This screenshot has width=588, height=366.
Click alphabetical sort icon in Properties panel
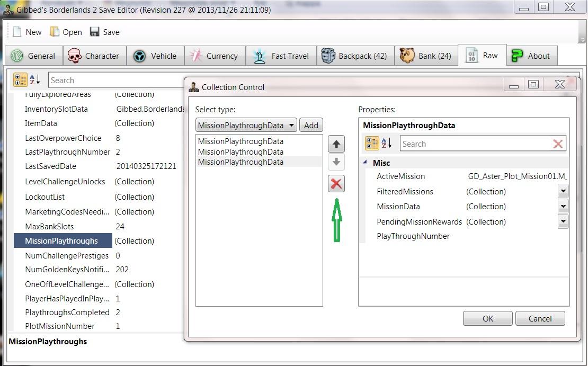(x=387, y=143)
